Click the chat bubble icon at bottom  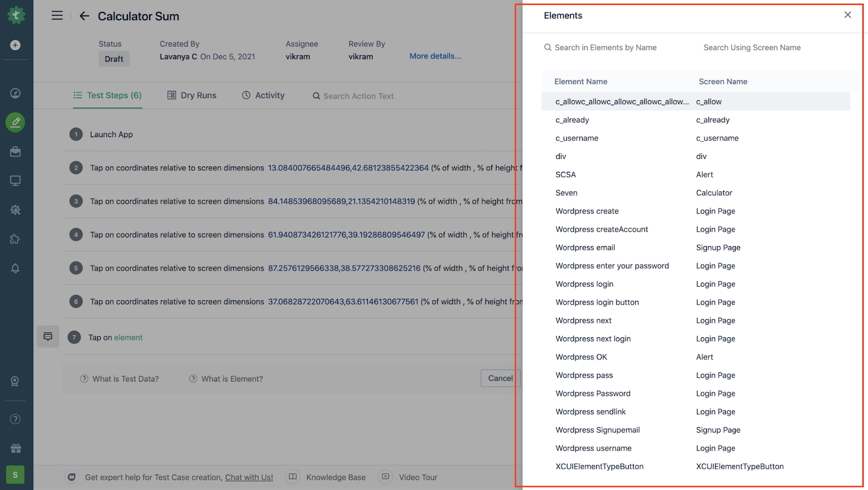[72, 477]
